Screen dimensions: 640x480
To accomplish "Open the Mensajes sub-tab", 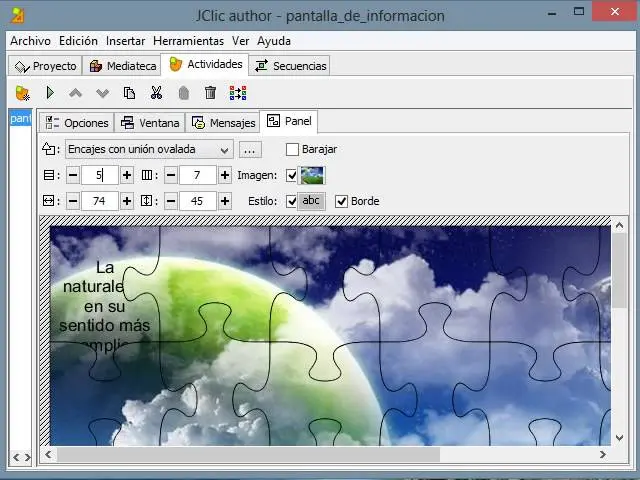I will pos(223,123).
